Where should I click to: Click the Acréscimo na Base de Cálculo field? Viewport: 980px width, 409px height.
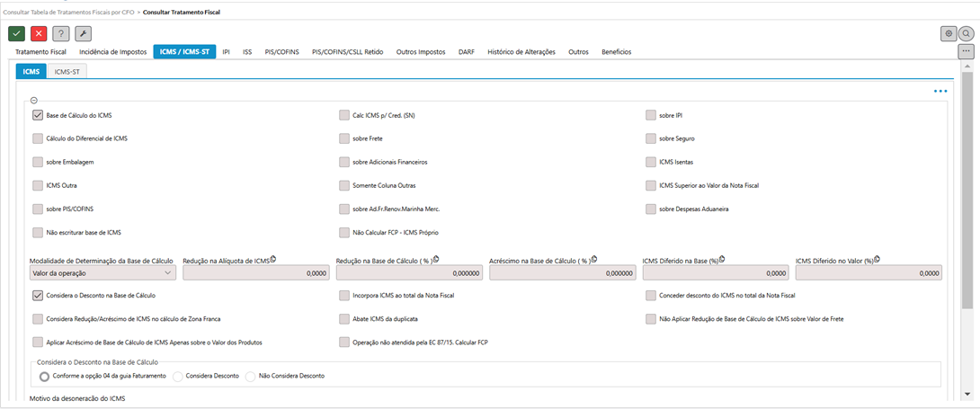[562, 272]
